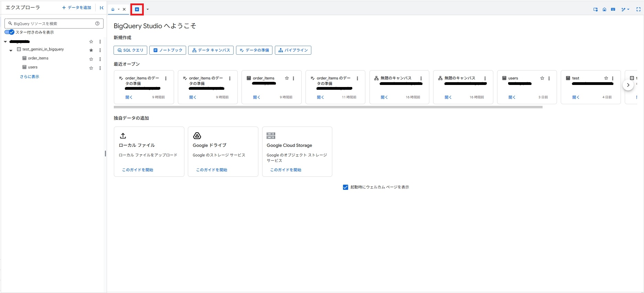Click horizontal scrollbar under recent items

[x=328, y=107]
